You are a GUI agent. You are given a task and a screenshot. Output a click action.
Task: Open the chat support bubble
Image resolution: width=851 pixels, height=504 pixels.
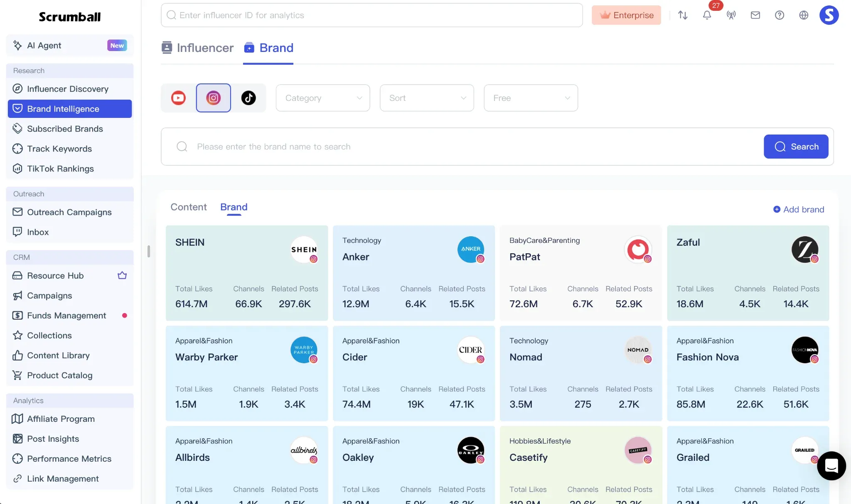(x=831, y=466)
